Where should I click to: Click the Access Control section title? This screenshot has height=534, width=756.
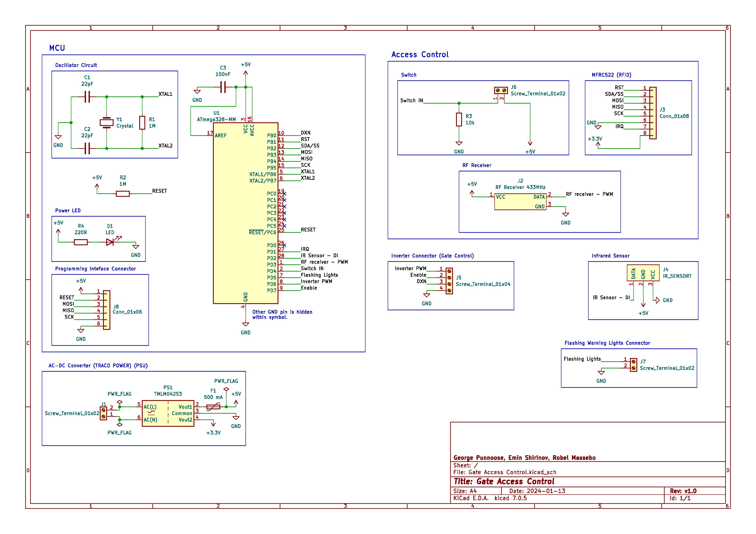coord(420,55)
